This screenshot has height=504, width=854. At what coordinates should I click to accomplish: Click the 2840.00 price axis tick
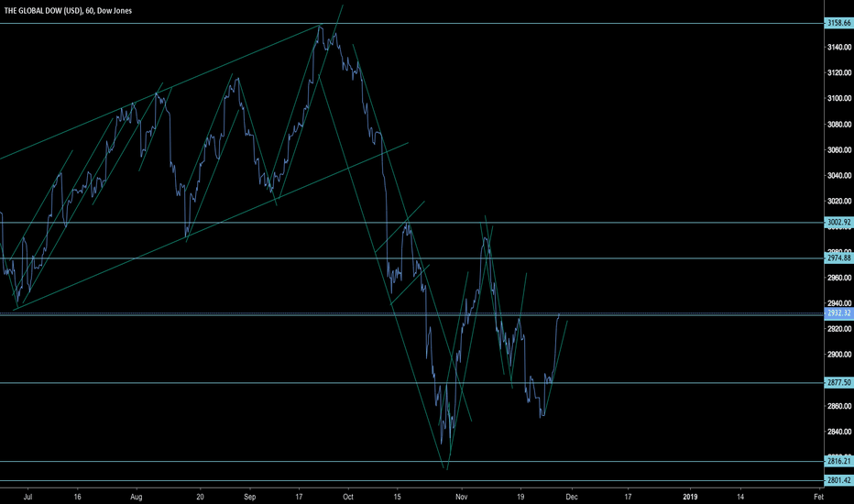[839, 432]
